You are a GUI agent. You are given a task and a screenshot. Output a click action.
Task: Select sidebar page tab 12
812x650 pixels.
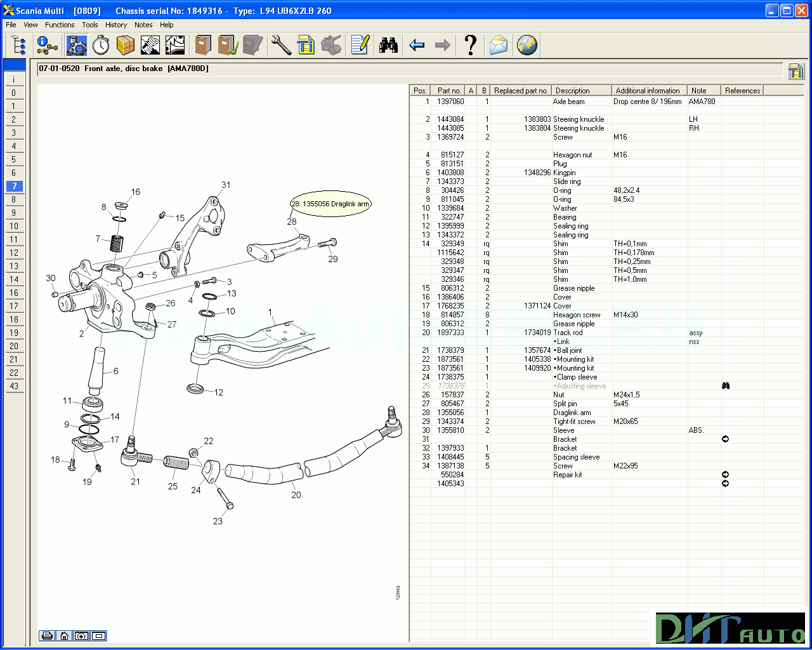tap(14, 253)
